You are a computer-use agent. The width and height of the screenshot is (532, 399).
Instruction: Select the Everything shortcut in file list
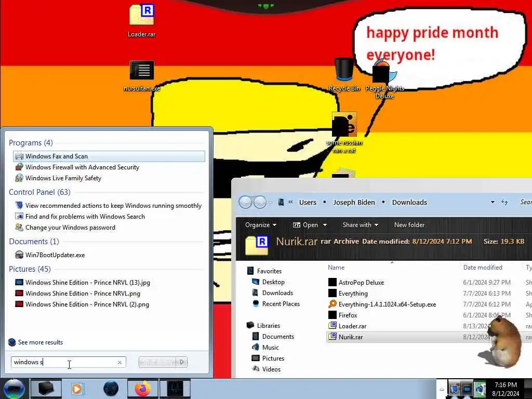click(348, 293)
